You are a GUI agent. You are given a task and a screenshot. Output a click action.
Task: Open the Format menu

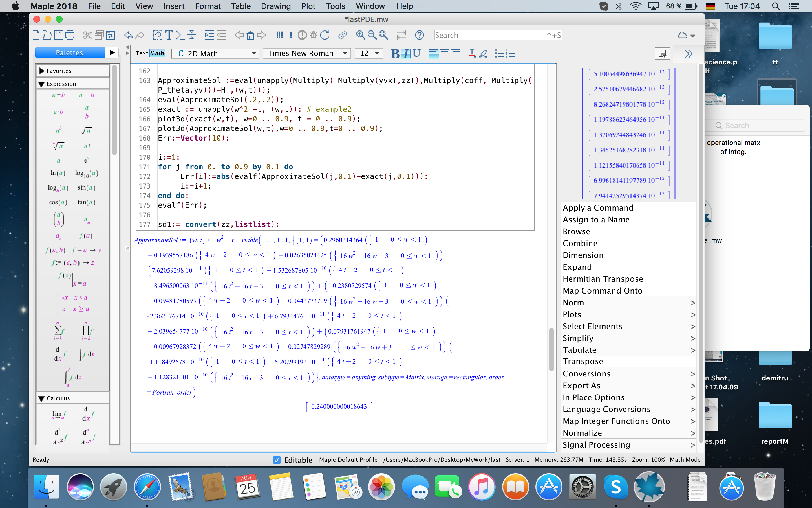(208, 6)
